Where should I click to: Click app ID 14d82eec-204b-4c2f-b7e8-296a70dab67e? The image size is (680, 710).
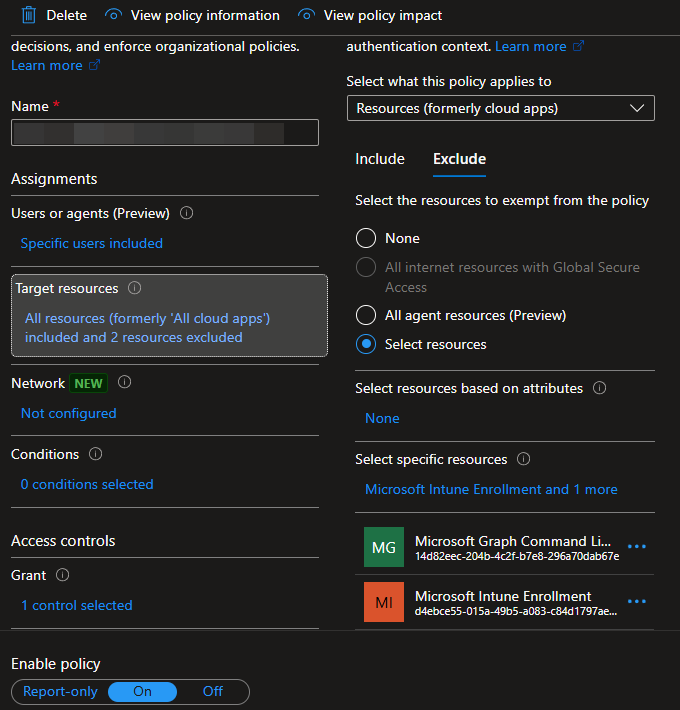coord(517,556)
